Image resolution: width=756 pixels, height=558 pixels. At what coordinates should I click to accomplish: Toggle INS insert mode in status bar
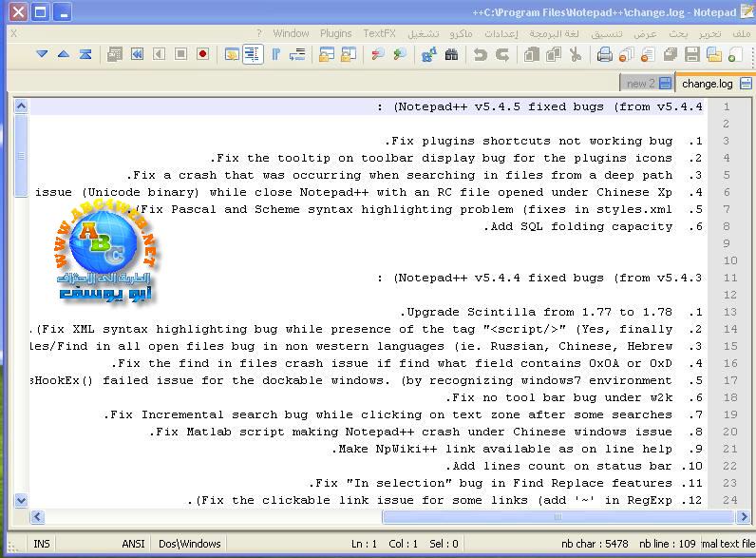point(42,544)
